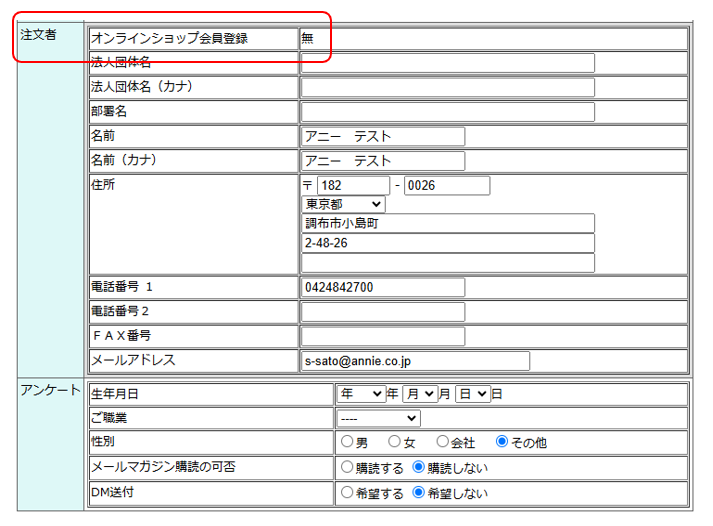
Task: Click the address field showing 調布市小島町
Action: tap(447, 223)
